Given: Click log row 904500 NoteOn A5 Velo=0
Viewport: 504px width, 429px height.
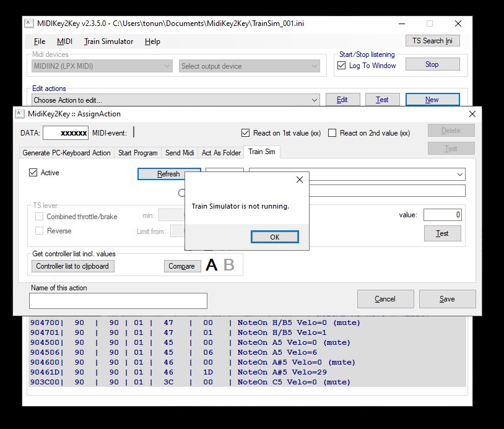Looking at the screenshot, I should (246, 342).
